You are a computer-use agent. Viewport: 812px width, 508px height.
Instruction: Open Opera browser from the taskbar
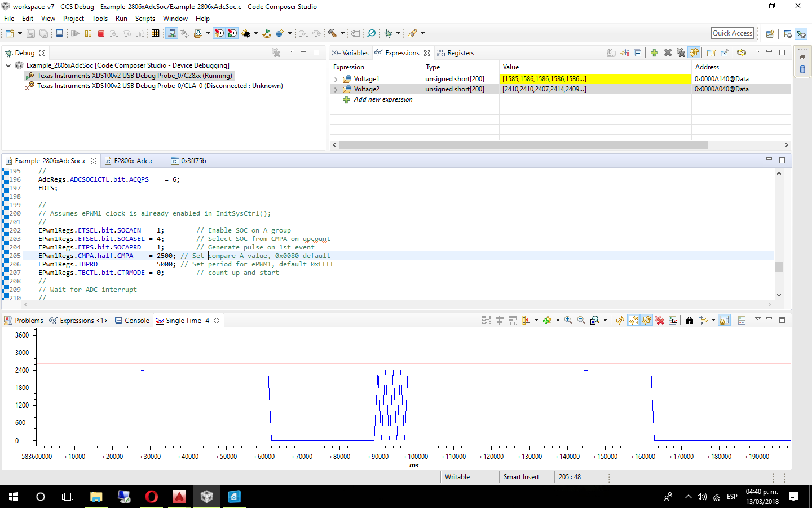[x=151, y=497]
